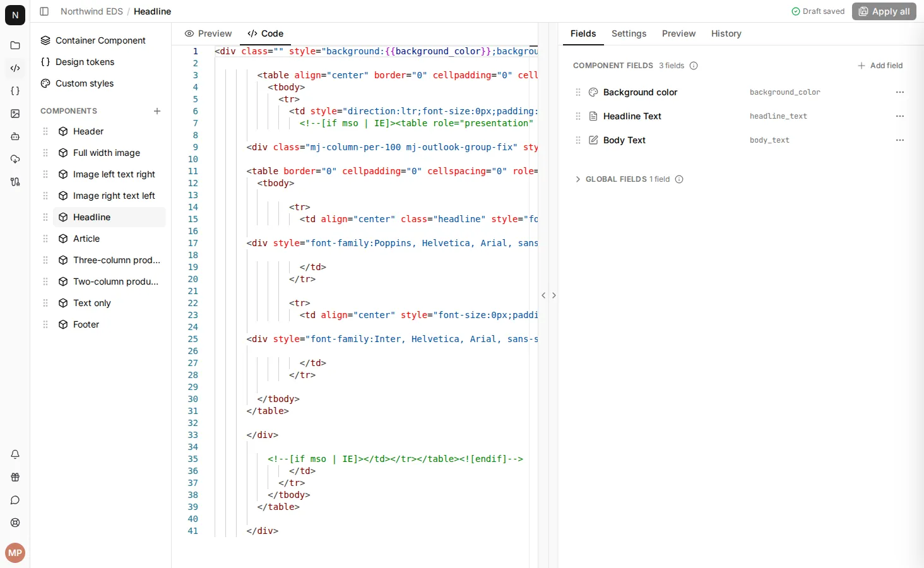
Task: Select Image right text left component
Action: 109,196
